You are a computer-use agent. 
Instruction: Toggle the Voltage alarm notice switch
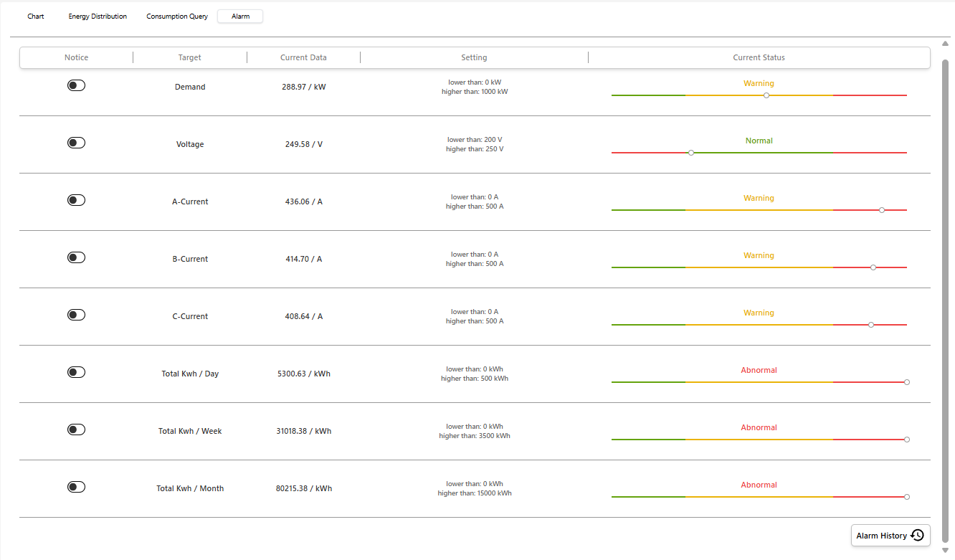(76, 142)
